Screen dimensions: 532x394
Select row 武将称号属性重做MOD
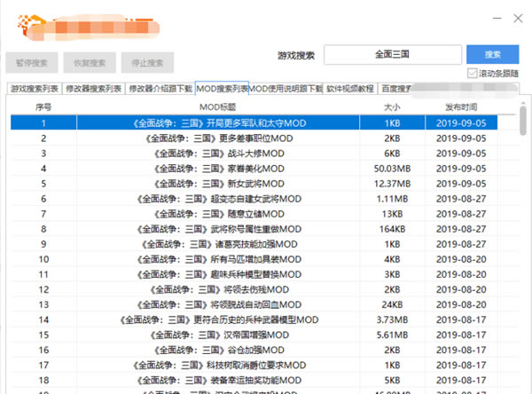click(x=254, y=229)
